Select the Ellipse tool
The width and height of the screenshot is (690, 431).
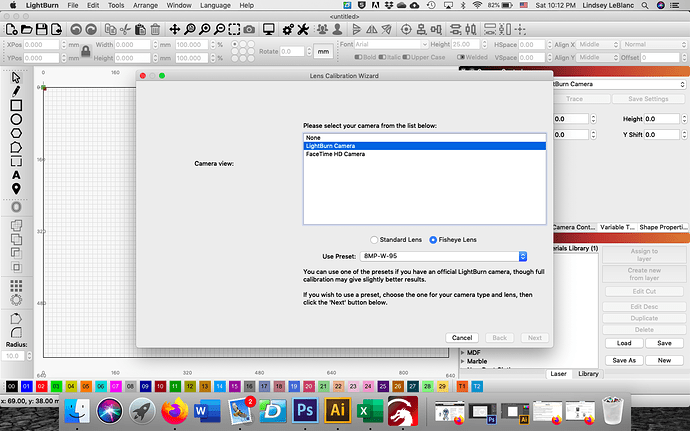coord(16,119)
